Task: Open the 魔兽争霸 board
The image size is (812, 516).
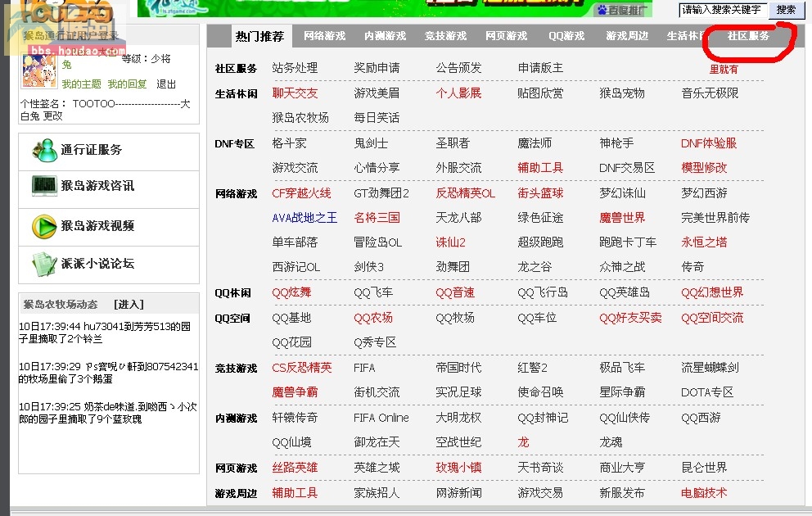Action: tap(295, 392)
